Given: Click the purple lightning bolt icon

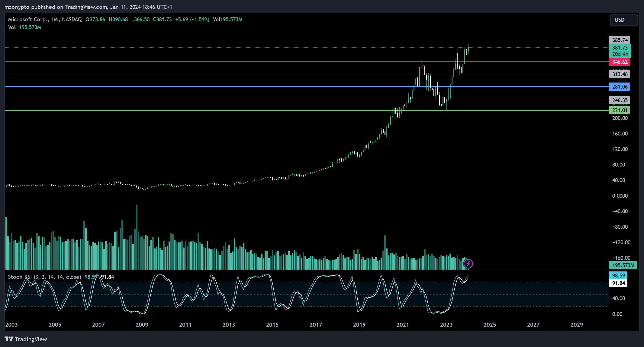Looking at the screenshot, I should coord(468,264).
